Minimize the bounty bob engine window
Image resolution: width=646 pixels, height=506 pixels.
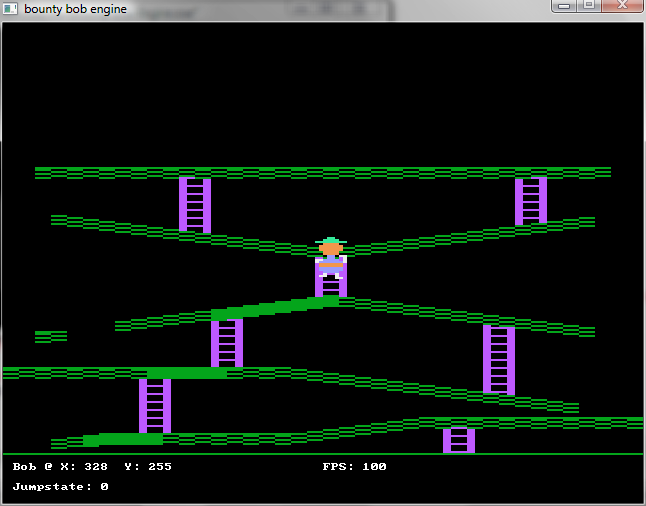[565, 6]
